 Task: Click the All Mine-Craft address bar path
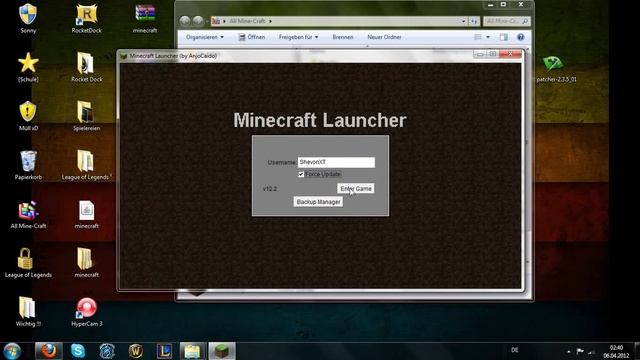pos(247,21)
